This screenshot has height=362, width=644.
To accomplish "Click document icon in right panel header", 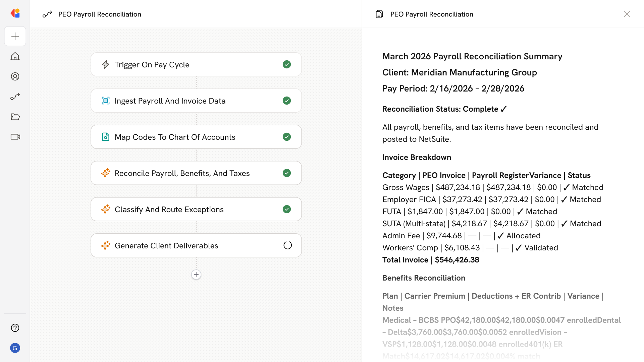I will (379, 14).
